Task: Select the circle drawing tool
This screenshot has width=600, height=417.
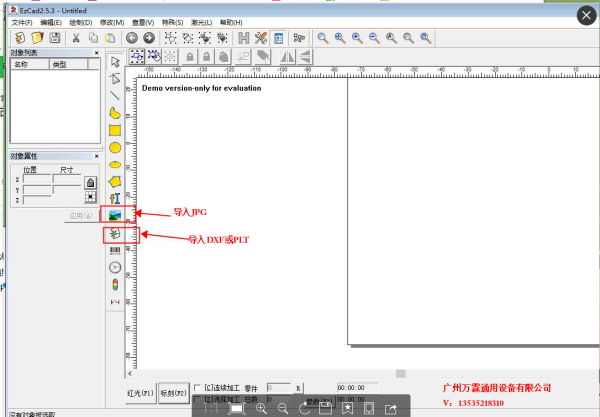Action: (x=115, y=147)
